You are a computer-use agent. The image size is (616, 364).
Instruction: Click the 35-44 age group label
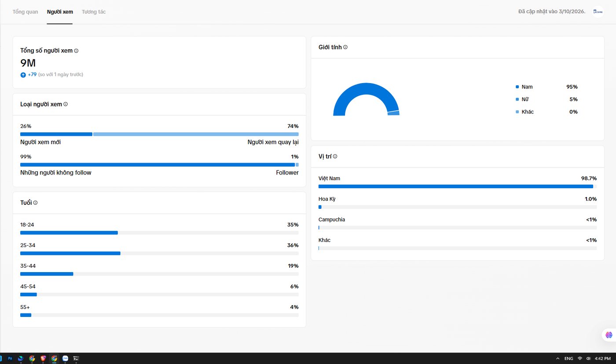coord(28,266)
